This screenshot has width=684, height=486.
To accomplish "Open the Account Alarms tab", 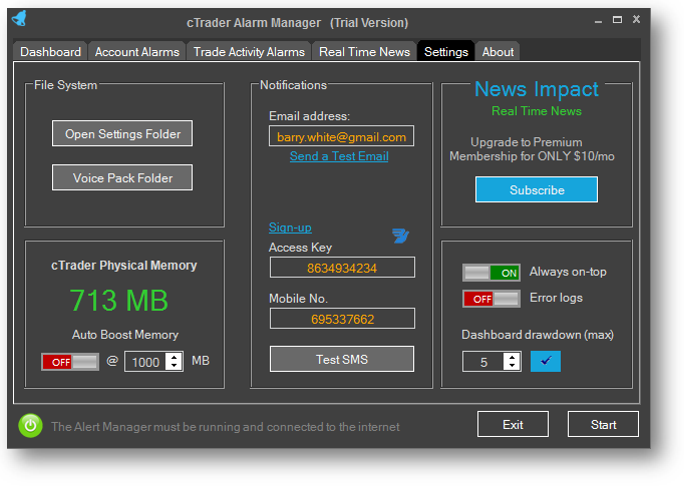I will 137,51.
